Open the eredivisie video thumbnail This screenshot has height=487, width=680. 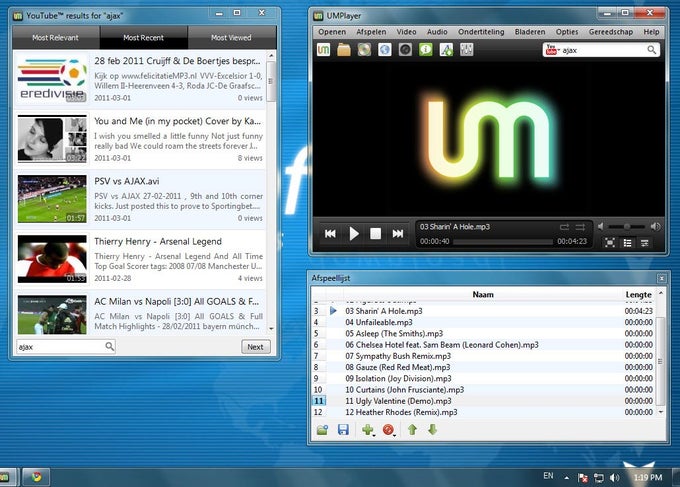[52, 79]
